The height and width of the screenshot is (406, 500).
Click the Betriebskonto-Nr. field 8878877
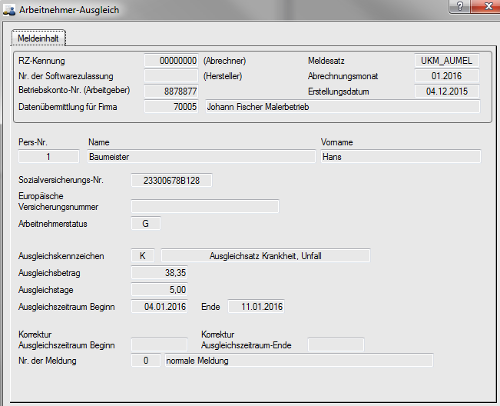171,91
